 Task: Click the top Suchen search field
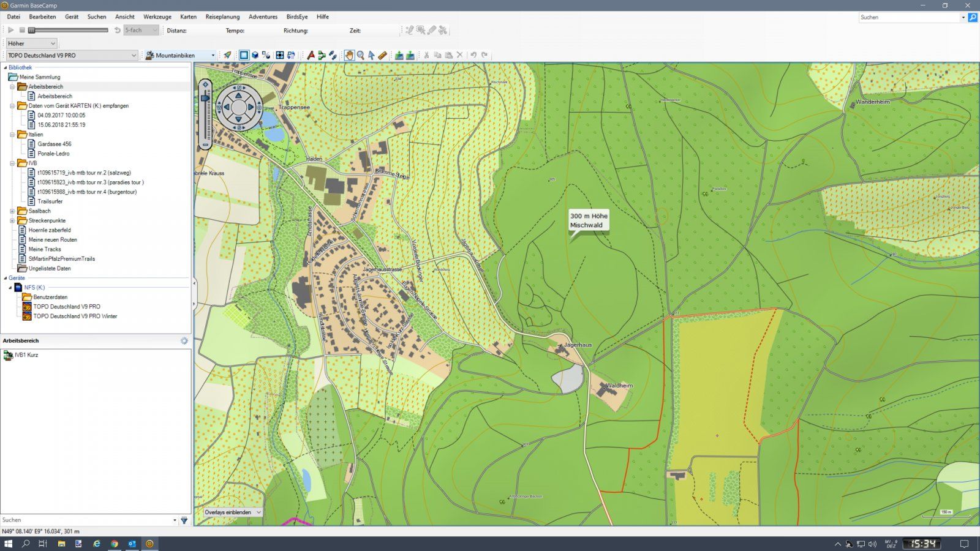(x=909, y=17)
